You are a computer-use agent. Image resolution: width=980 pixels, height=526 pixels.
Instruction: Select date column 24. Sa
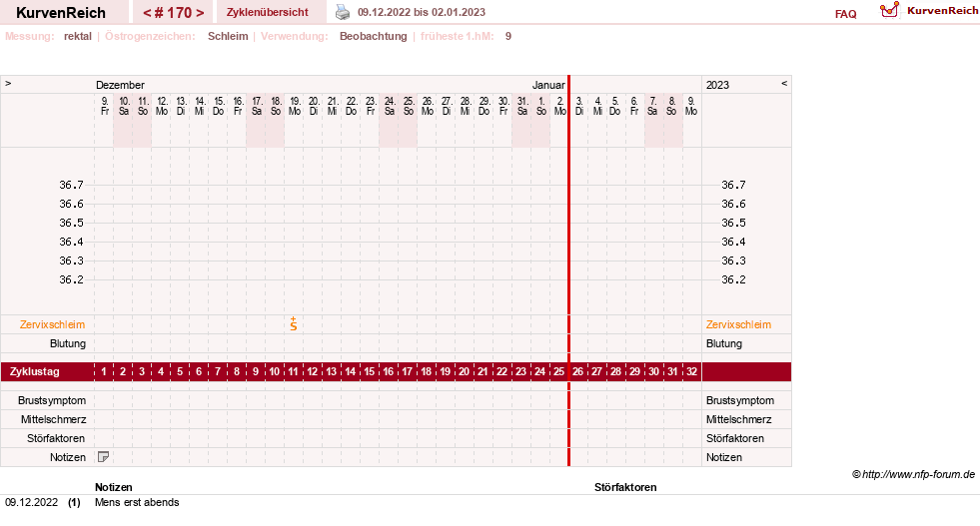[x=390, y=106]
